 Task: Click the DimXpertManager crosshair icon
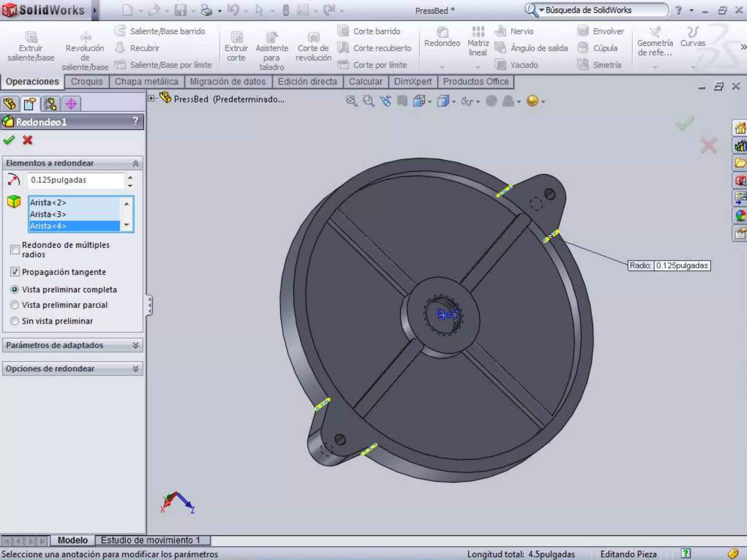coord(71,104)
